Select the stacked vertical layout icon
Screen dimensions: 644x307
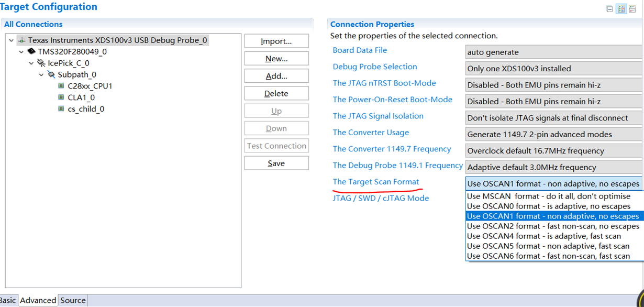[x=632, y=9]
